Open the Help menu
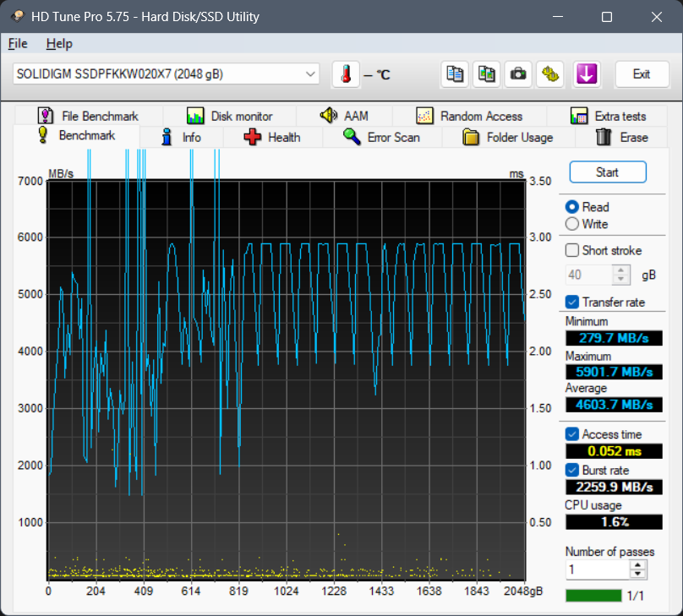 coord(59,44)
